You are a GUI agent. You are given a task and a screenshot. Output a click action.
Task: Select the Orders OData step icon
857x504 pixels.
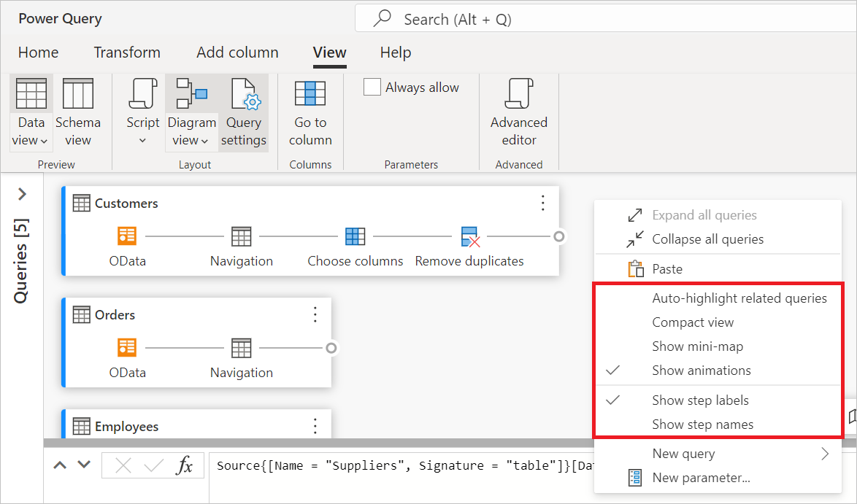pyautogui.click(x=127, y=348)
